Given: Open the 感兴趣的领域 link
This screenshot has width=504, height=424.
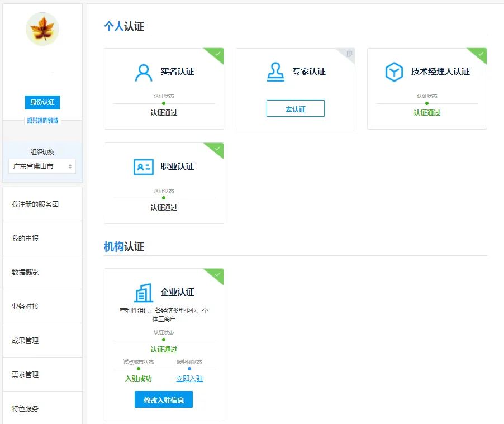Looking at the screenshot, I should pos(42,119).
